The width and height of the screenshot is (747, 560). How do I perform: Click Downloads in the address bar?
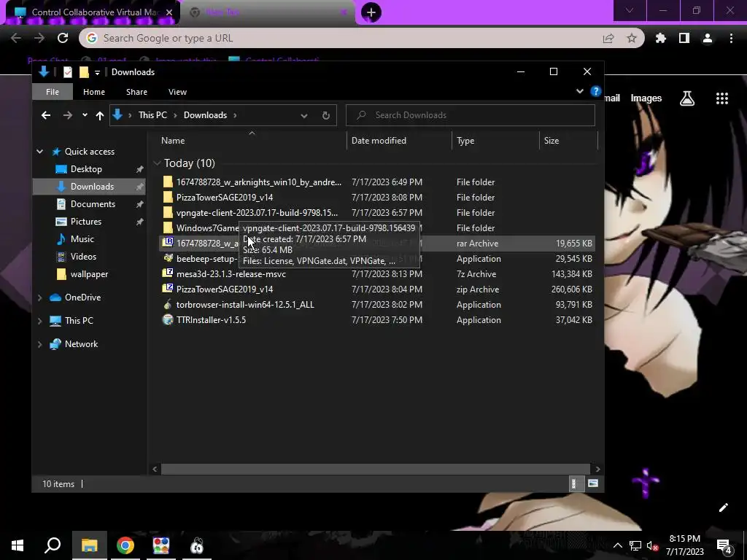pos(205,115)
